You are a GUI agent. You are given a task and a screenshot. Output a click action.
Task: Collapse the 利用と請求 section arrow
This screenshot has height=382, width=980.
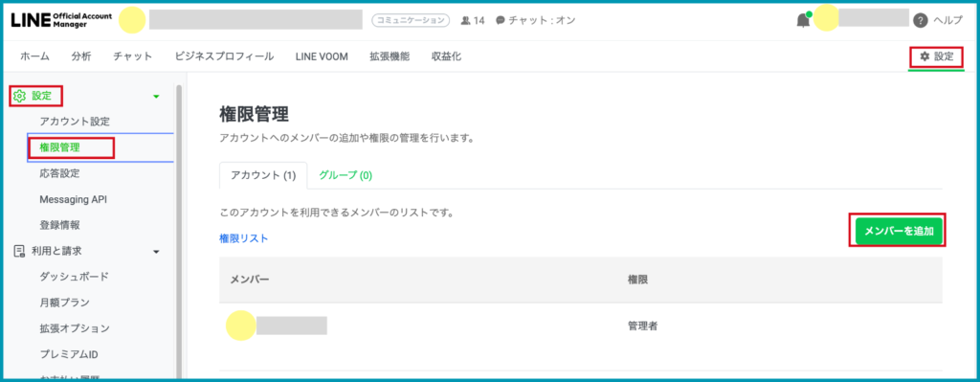(156, 252)
